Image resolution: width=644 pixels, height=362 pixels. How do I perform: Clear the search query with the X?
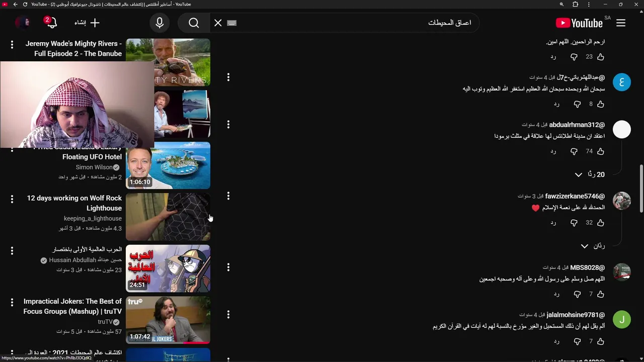pyautogui.click(x=218, y=23)
